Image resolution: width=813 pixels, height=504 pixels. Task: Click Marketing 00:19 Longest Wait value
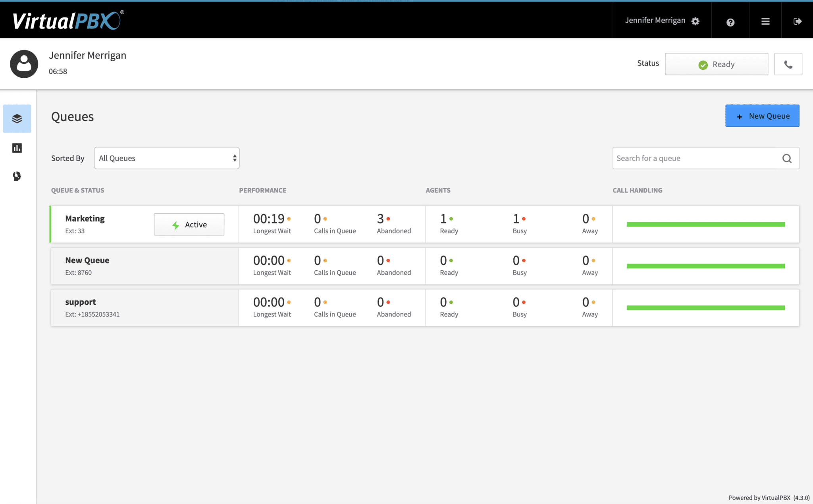(269, 219)
